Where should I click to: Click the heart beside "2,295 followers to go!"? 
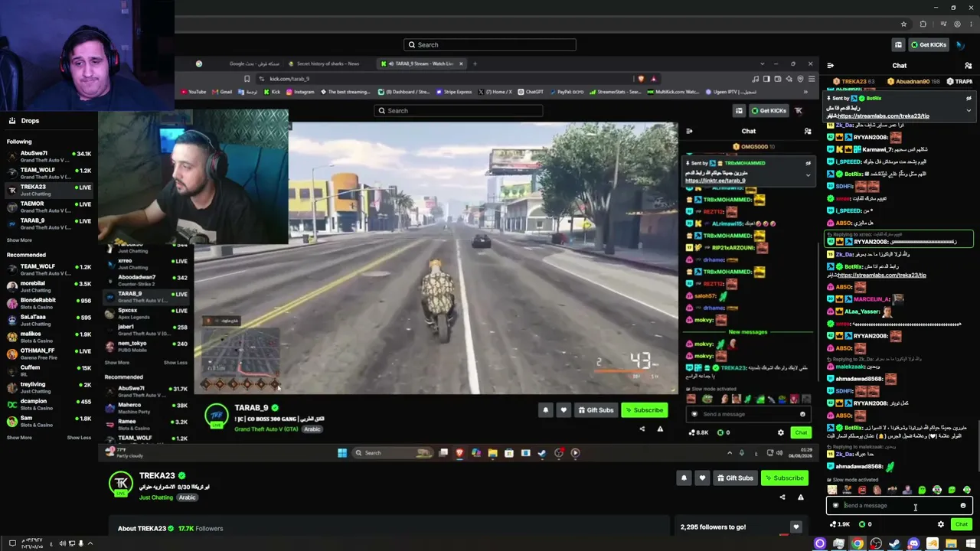(796, 527)
